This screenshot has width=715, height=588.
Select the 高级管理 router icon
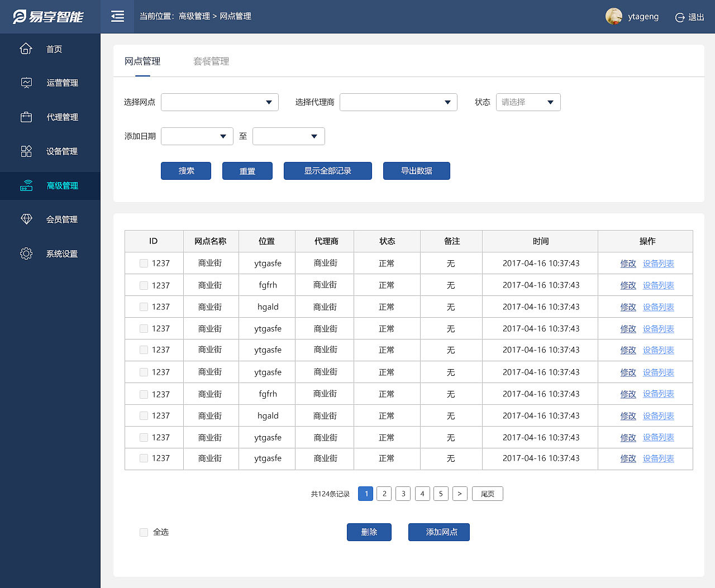click(26, 185)
